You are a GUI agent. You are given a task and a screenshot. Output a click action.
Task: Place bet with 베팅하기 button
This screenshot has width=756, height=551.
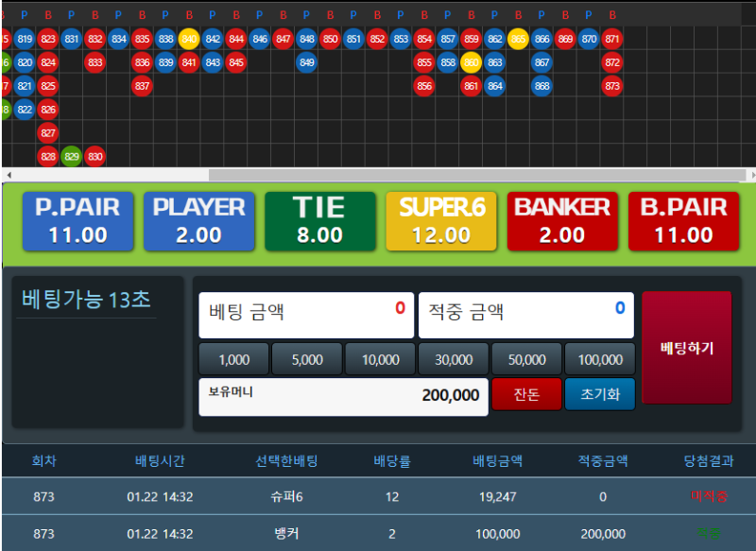[687, 348]
